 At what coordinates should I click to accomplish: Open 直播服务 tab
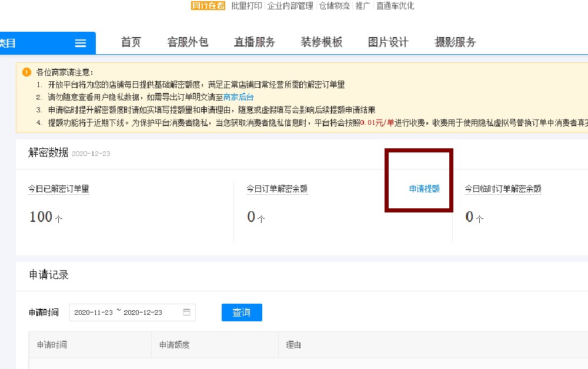click(x=254, y=42)
